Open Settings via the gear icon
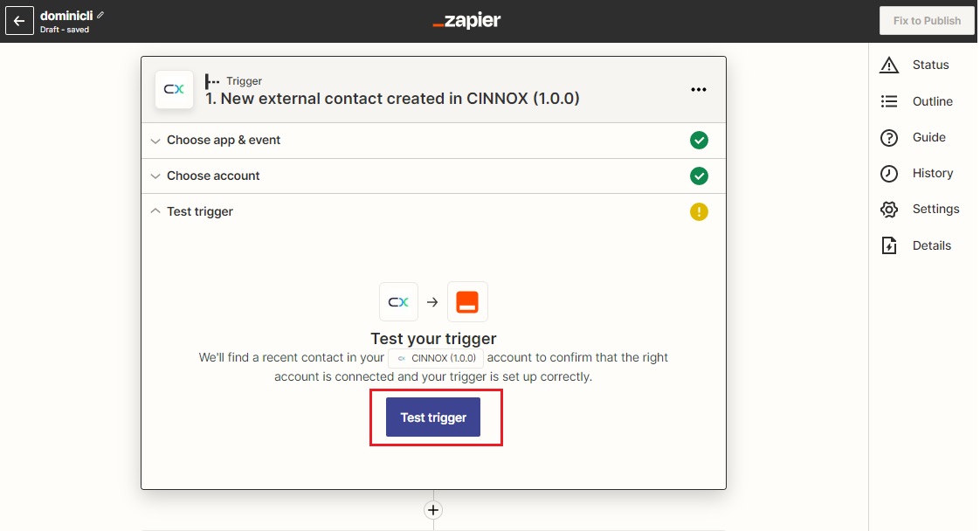Image resolution: width=980 pixels, height=531 pixels. [889, 210]
